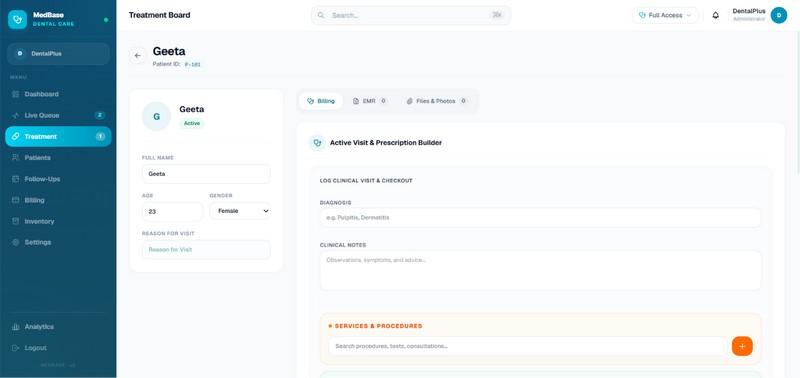Viewport: 800px width, 378px height.
Task: Switch to the EMR tab
Action: [370, 101]
